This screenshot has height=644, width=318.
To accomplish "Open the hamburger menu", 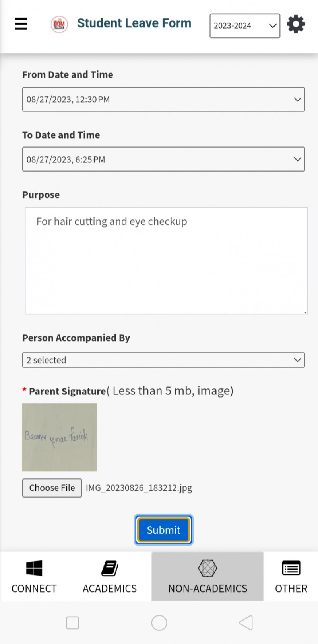I will [x=21, y=24].
